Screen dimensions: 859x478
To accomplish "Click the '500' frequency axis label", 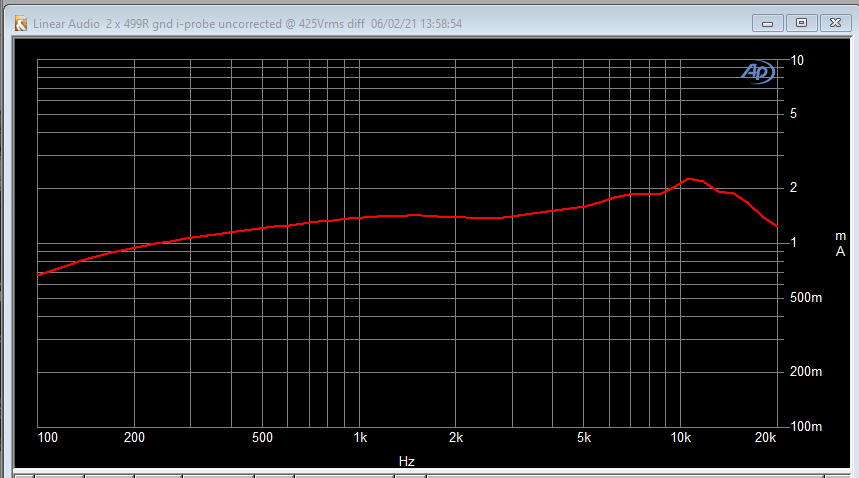I will tap(262, 437).
